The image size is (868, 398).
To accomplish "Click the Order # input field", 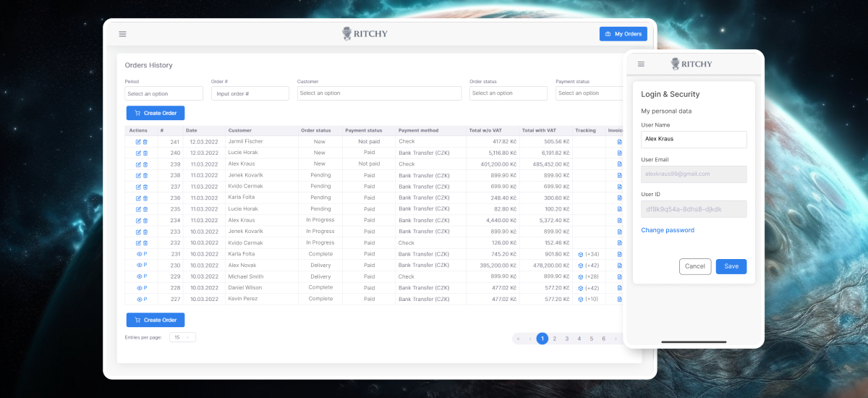I will coord(250,93).
